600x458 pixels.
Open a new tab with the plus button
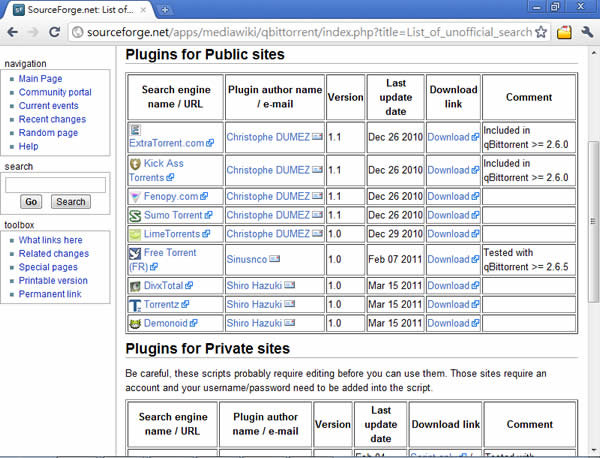pyautogui.click(x=165, y=10)
